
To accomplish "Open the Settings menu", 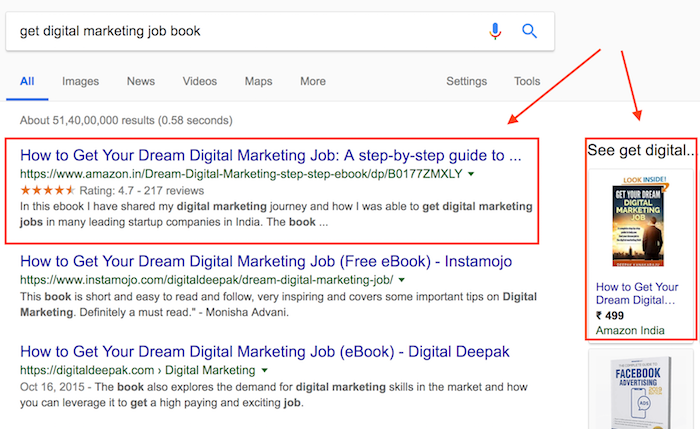I will (467, 81).
